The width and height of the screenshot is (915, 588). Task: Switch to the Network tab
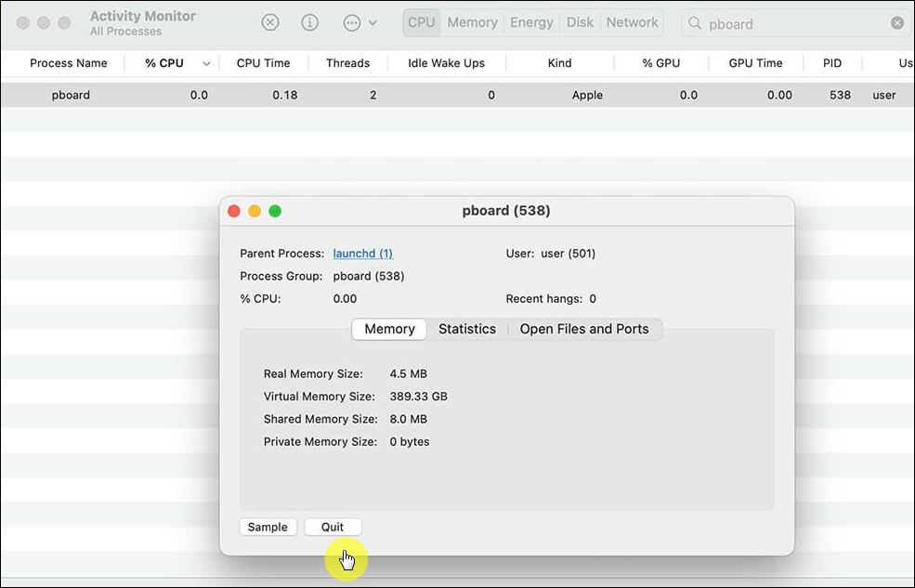pyautogui.click(x=632, y=22)
